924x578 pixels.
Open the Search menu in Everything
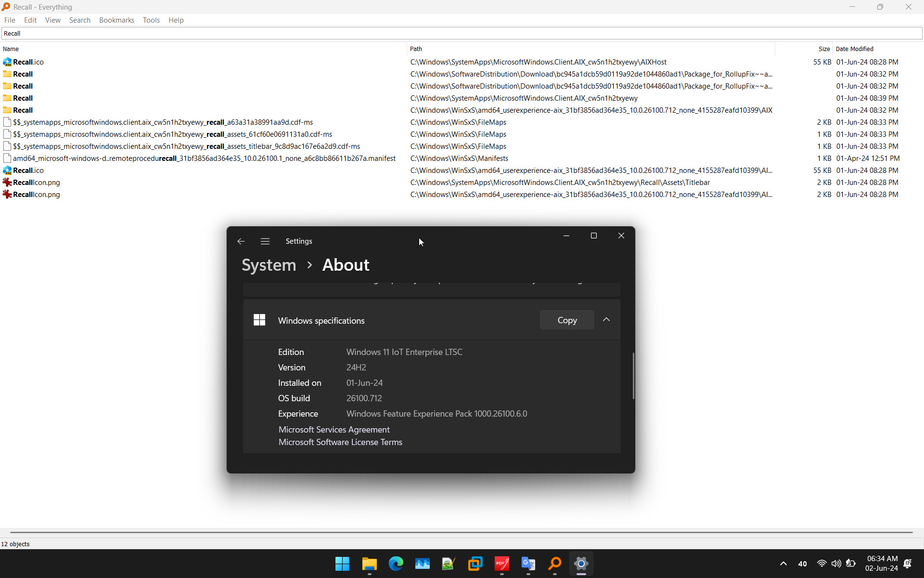80,20
